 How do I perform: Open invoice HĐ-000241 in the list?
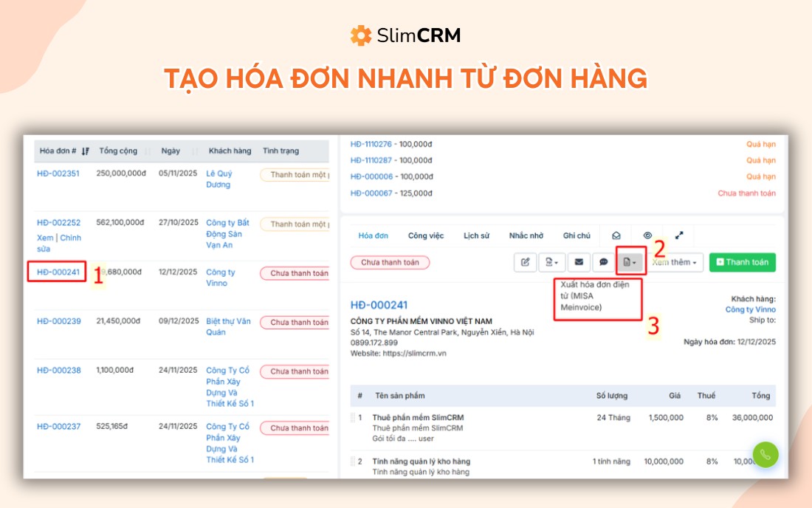point(58,272)
